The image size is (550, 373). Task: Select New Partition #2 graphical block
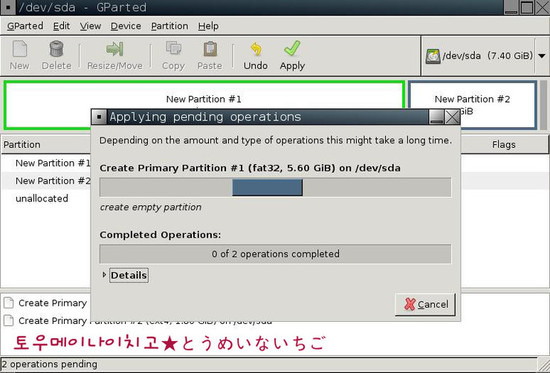tap(472, 105)
